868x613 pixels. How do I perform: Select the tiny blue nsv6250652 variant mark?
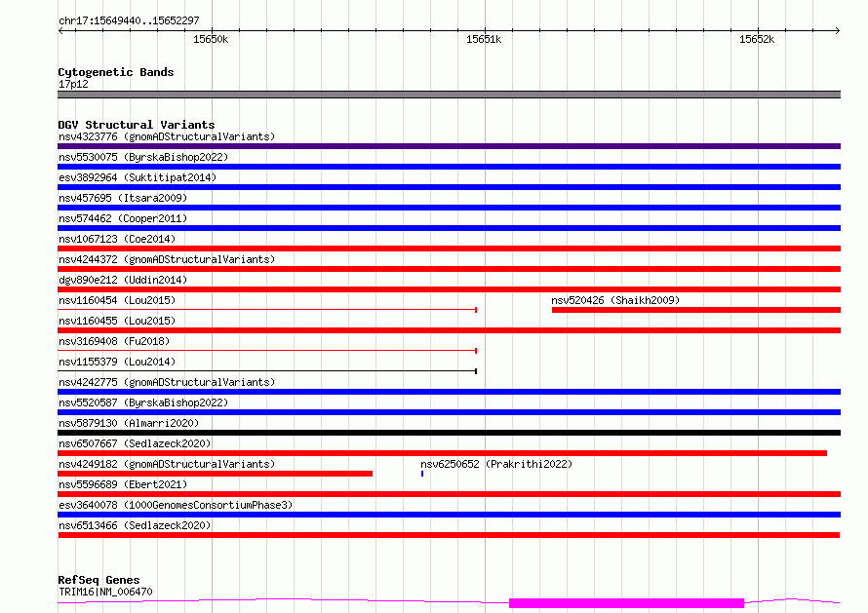pos(422,474)
